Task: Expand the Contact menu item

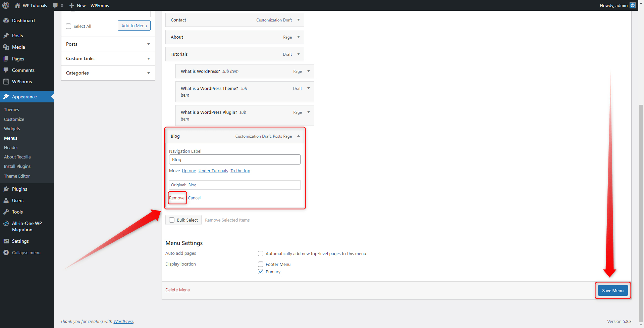Action: click(x=299, y=20)
